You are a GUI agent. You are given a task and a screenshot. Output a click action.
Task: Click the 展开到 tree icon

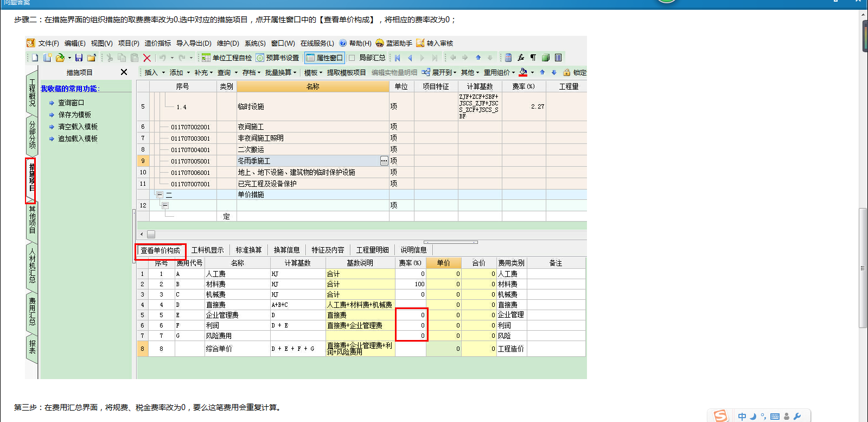pos(426,72)
